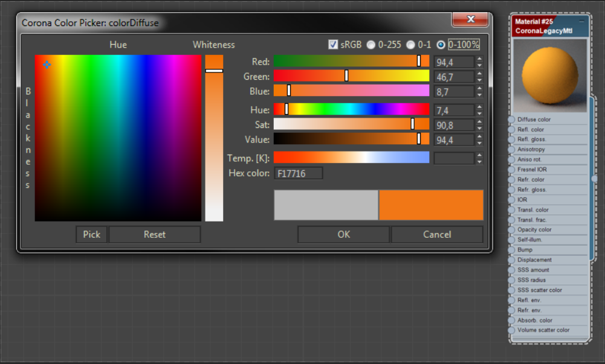
Task: Activate the Pick color tool
Action: click(91, 234)
